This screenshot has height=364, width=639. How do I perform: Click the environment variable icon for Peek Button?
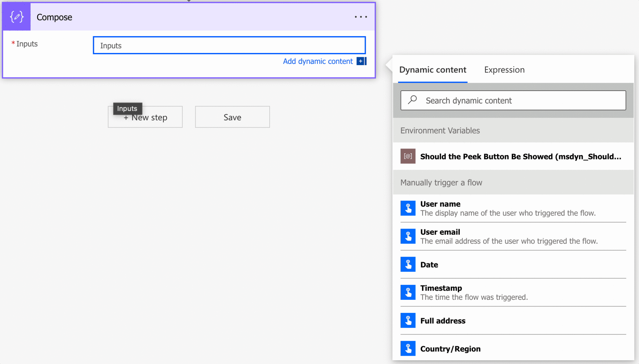(x=408, y=156)
